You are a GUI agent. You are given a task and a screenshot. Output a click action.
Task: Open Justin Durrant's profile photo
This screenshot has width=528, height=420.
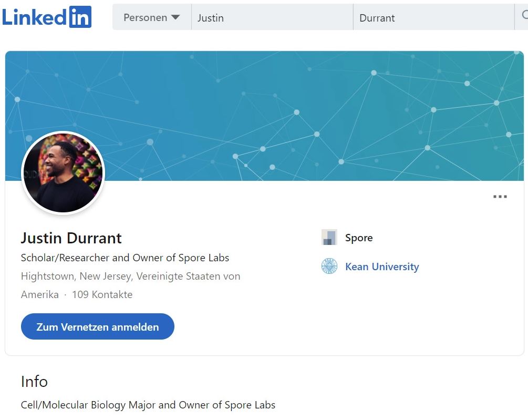point(63,173)
